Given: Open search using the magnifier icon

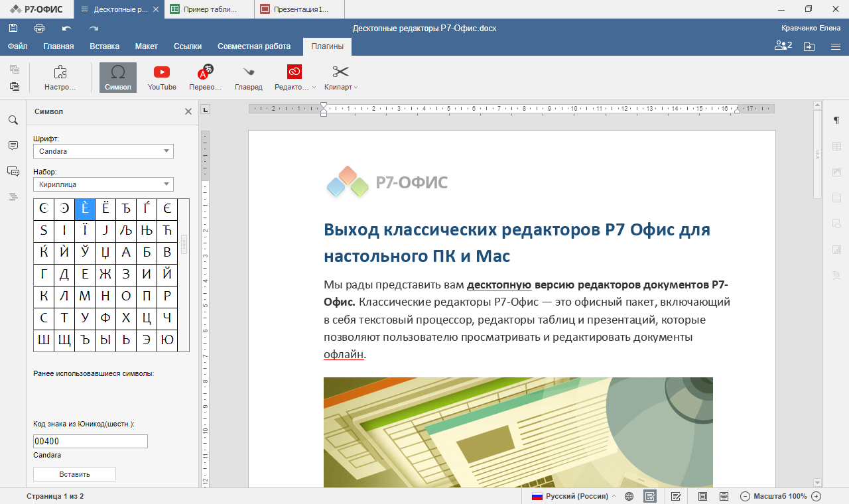Looking at the screenshot, I should (13, 120).
